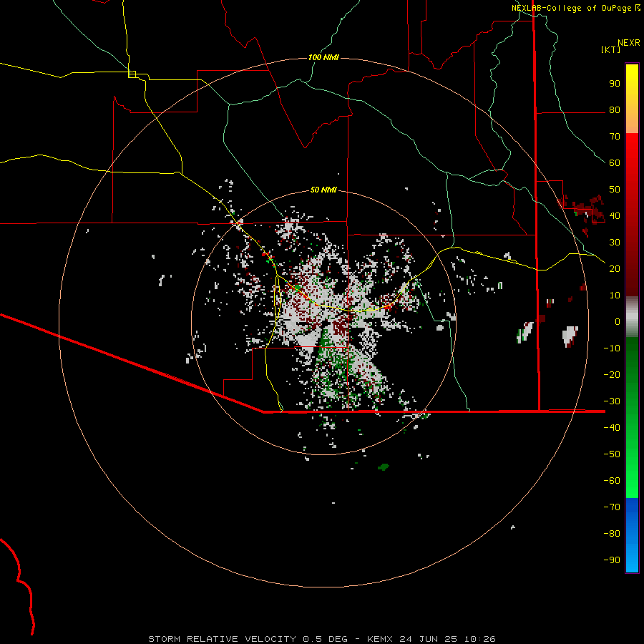Select the 50 NMI range ring label
Viewport: 644px width, 644px height.
(323, 190)
